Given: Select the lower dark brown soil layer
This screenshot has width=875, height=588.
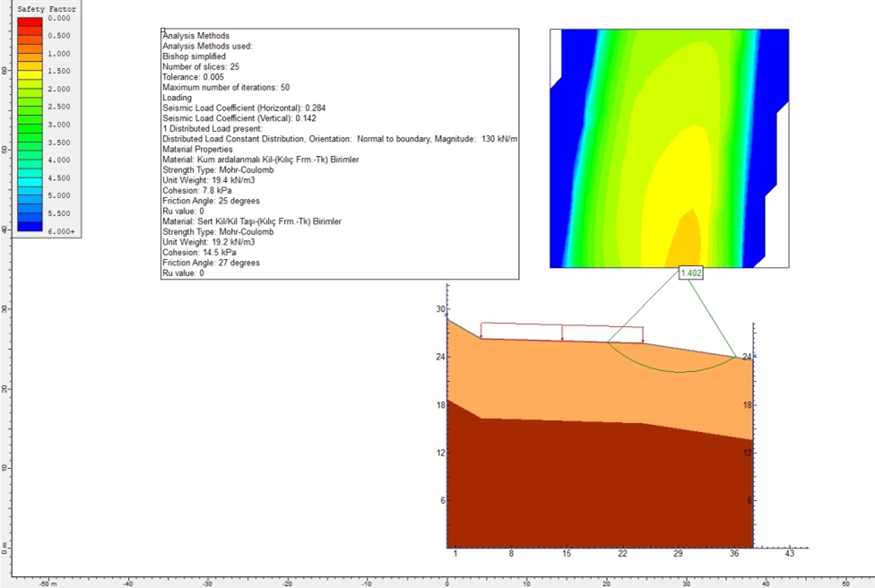Looking at the screenshot, I should 583,484.
